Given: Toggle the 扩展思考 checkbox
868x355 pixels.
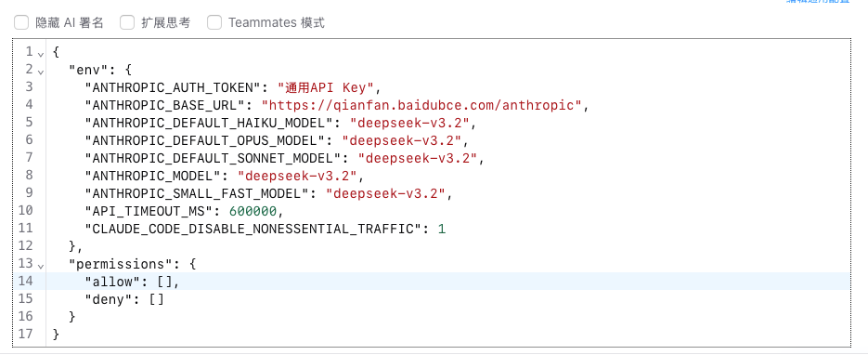Looking at the screenshot, I should (127, 22).
